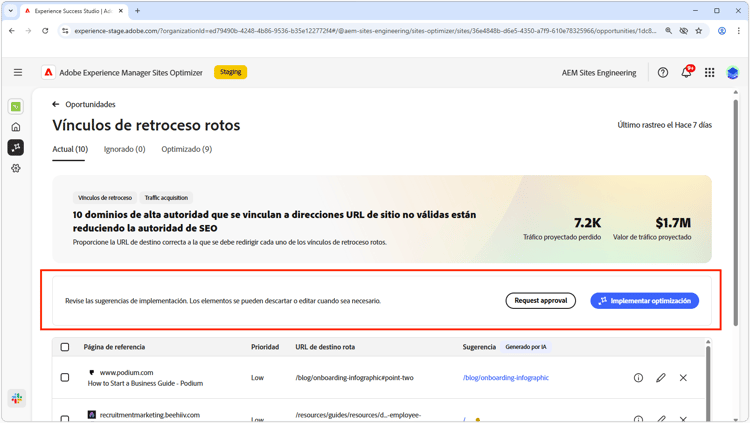Reload the page in the browser
The width and height of the screenshot is (750, 423).
point(45,31)
